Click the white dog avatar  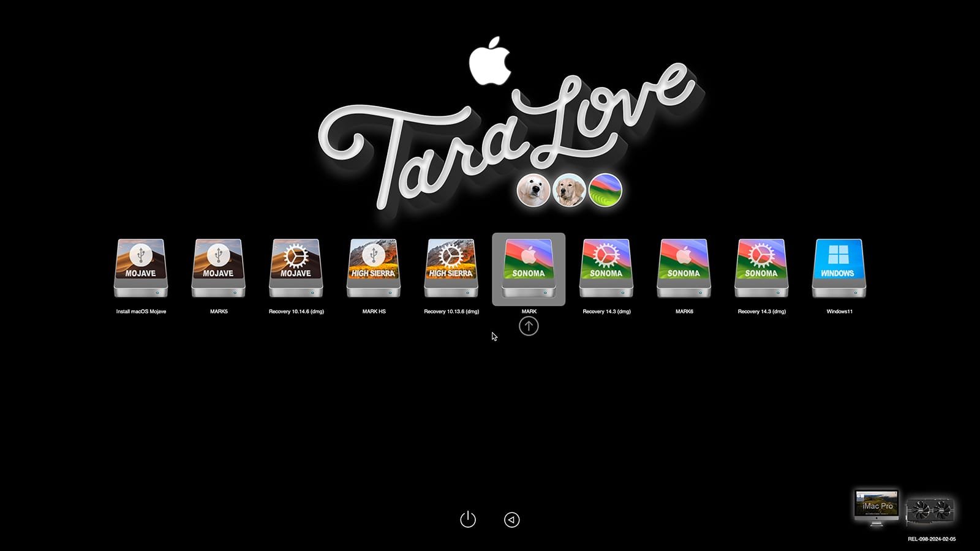533,190
